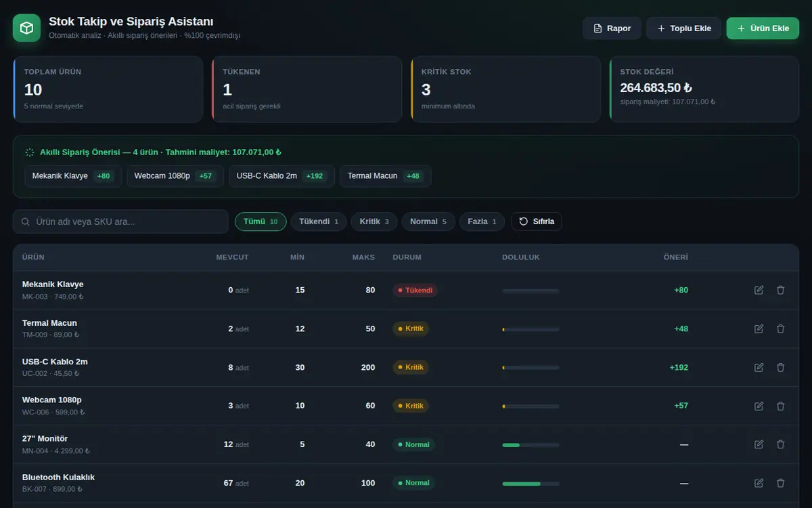This screenshot has width=812, height=508.
Task: Click the 27" Monitör fill progress bar
Action: click(x=531, y=445)
